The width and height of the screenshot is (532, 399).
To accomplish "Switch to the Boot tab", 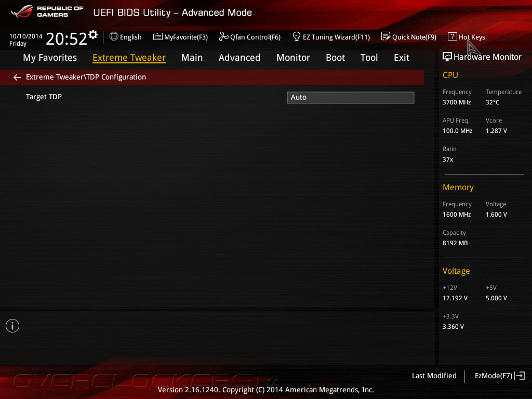I will coord(335,58).
